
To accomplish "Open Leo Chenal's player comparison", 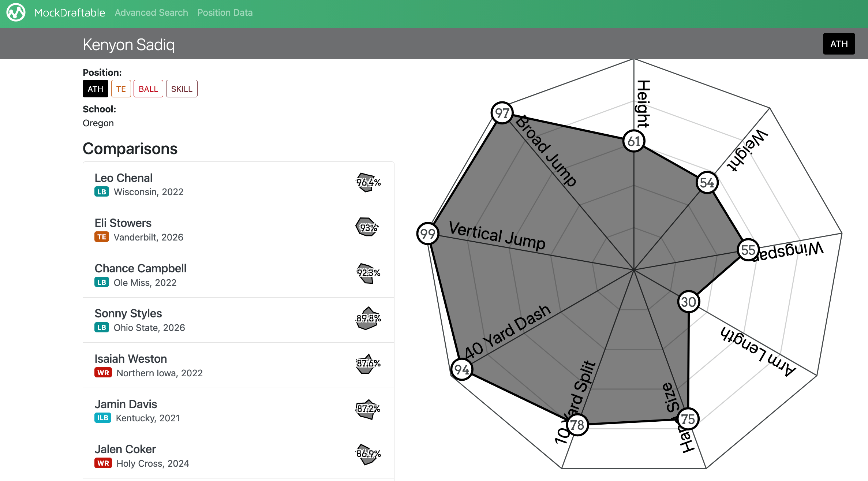I will pyautogui.click(x=123, y=178).
